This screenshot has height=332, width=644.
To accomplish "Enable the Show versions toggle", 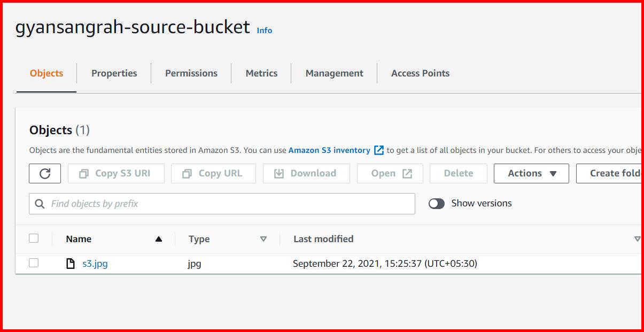I will (x=437, y=204).
